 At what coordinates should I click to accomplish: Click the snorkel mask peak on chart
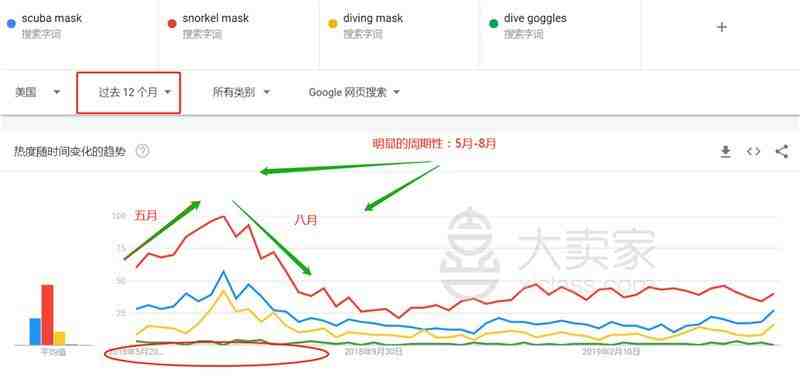tap(223, 216)
